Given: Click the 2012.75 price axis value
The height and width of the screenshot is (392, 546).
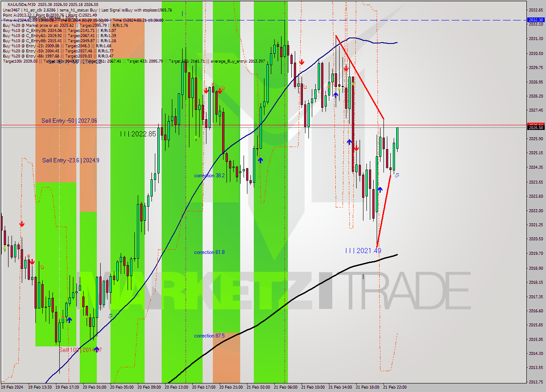Looking at the screenshot, I should coord(536,382).
